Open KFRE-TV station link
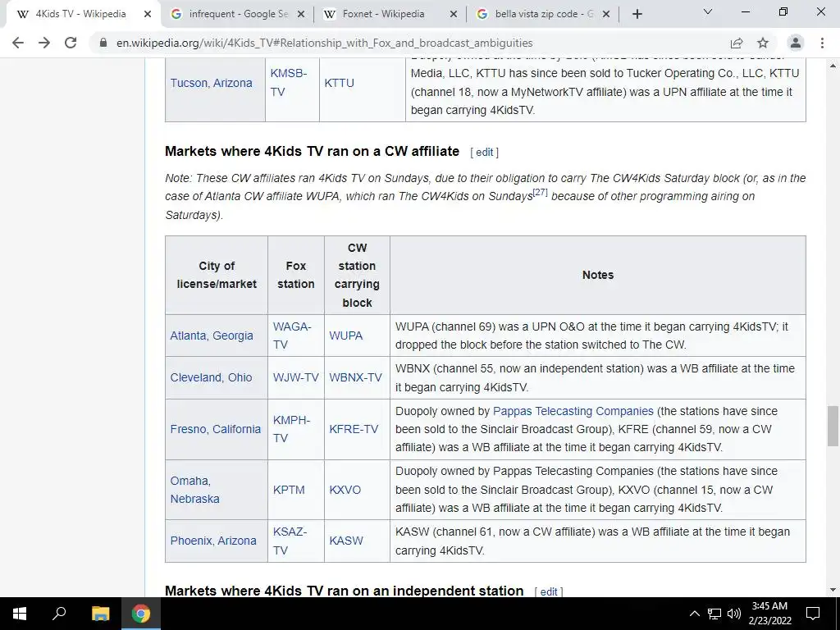 tap(354, 429)
